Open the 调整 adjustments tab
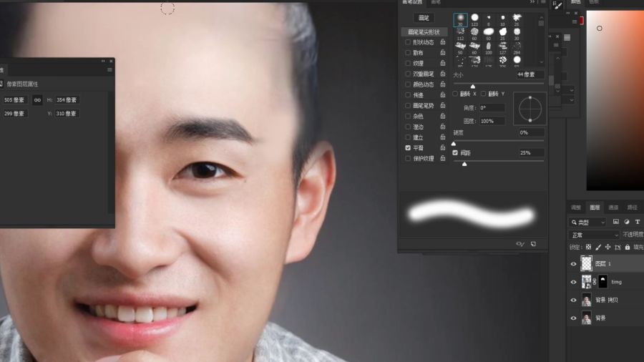The width and height of the screenshot is (644, 362). [x=576, y=207]
